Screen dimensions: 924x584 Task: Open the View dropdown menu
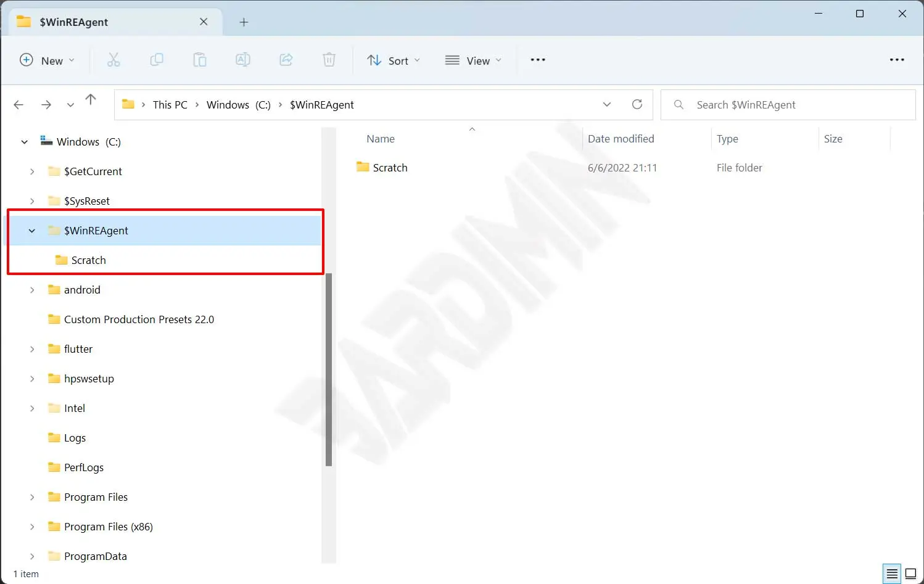point(473,60)
